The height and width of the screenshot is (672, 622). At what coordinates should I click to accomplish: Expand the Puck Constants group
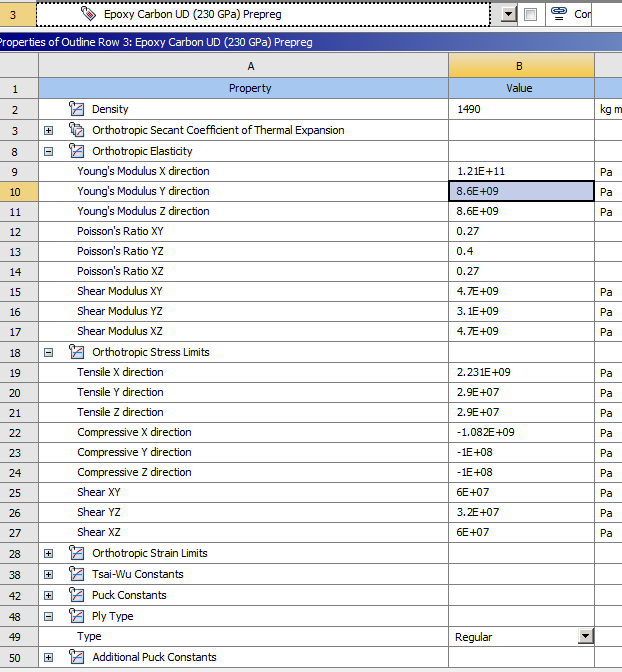click(x=48, y=595)
